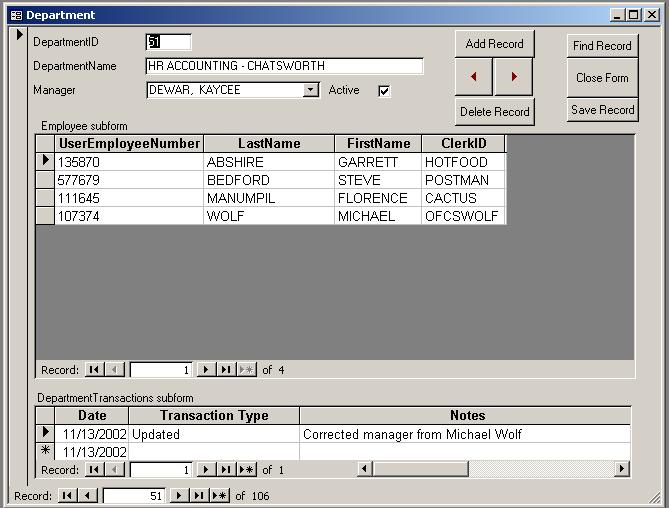Click the transactions horizontal scrollbar thumb
This screenshot has height=508, width=669.
point(420,469)
